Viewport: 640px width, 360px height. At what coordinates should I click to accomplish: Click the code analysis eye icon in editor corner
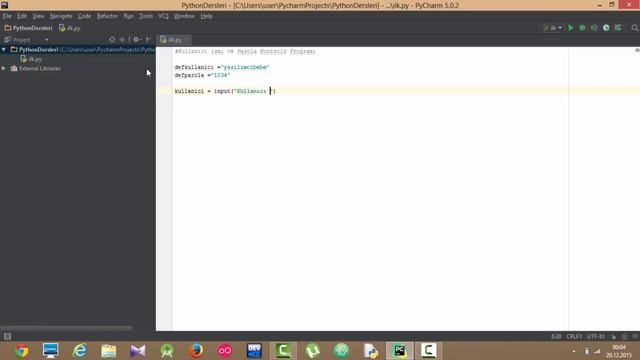[x=637, y=51]
